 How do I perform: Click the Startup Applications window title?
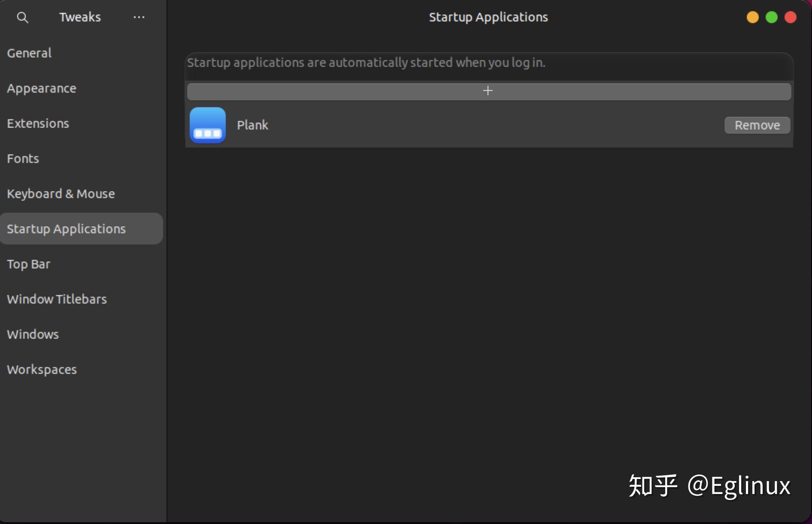(488, 17)
